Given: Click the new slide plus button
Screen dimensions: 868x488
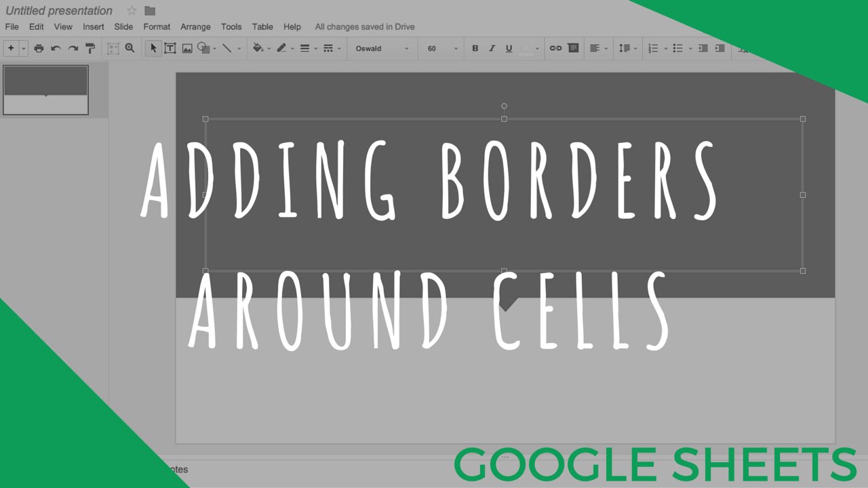Looking at the screenshot, I should pyautogui.click(x=11, y=48).
